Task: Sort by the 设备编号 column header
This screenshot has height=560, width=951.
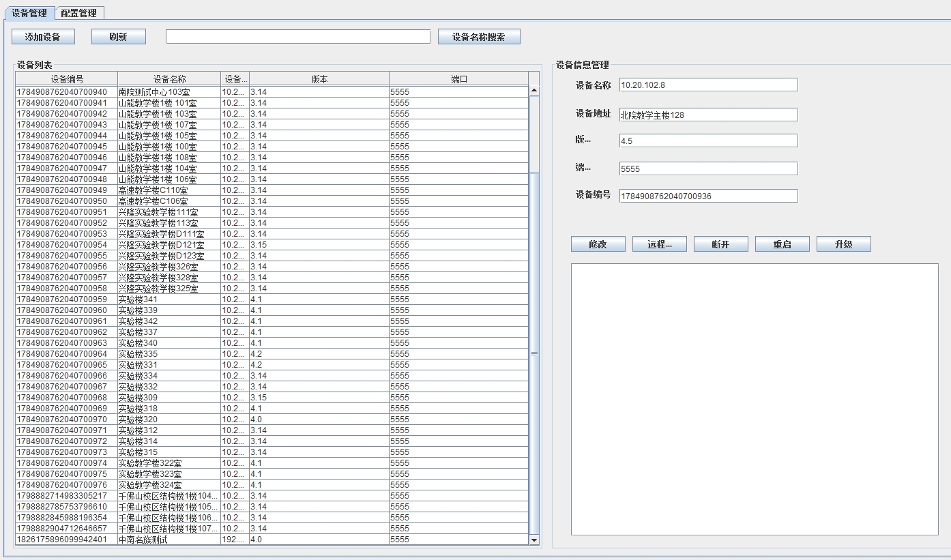Action: (x=67, y=79)
